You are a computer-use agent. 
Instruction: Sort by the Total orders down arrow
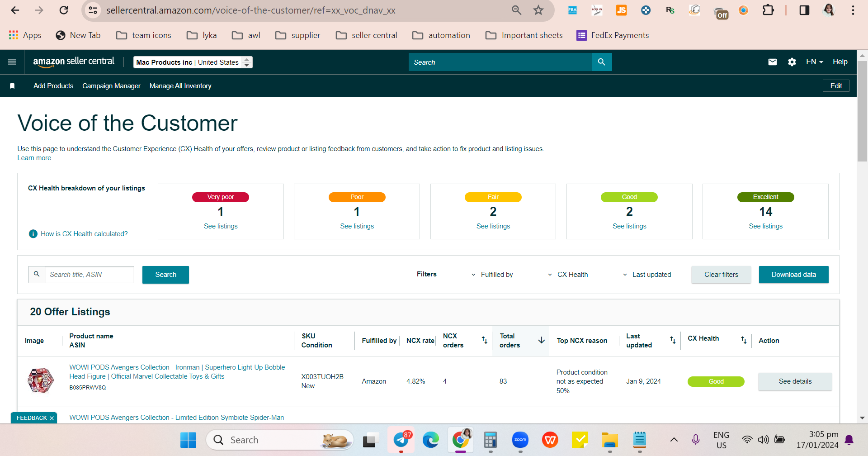pyautogui.click(x=541, y=340)
